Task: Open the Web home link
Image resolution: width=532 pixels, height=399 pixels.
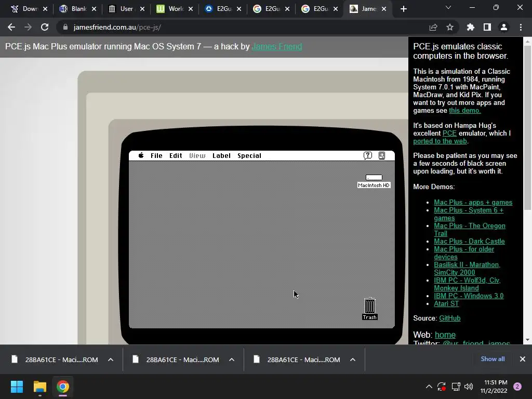Action: [x=445, y=335]
